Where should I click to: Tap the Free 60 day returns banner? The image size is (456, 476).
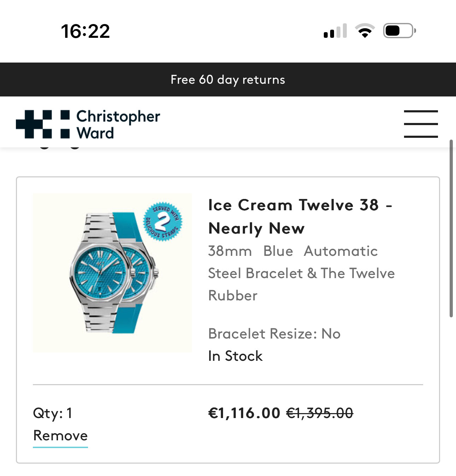pyautogui.click(x=228, y=80)
